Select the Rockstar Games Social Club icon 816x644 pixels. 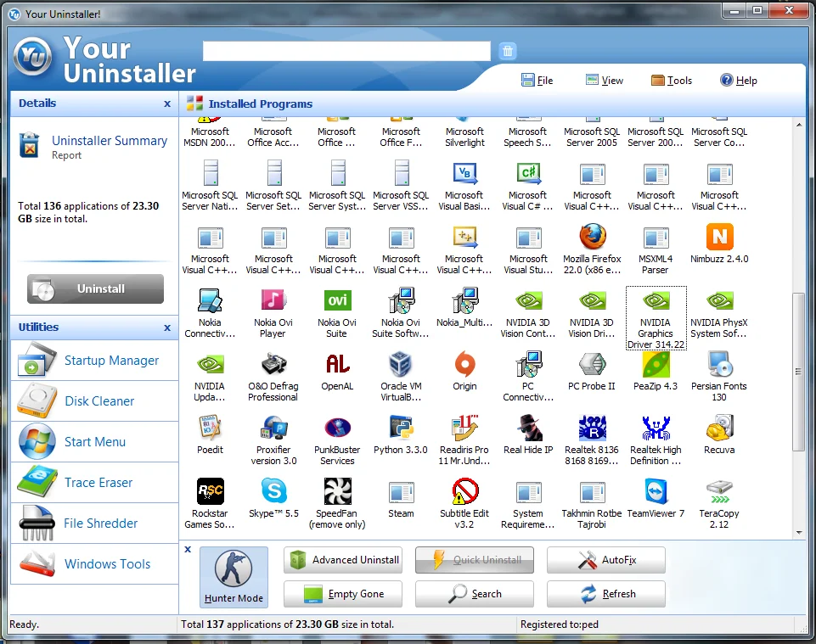(211, 491)
